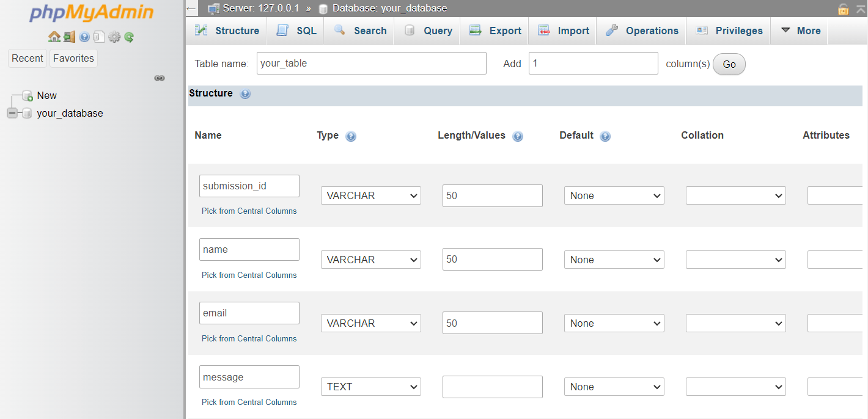Open the Export tab
The width and height of the screenshot is (868, 419).
coord(495,31)
